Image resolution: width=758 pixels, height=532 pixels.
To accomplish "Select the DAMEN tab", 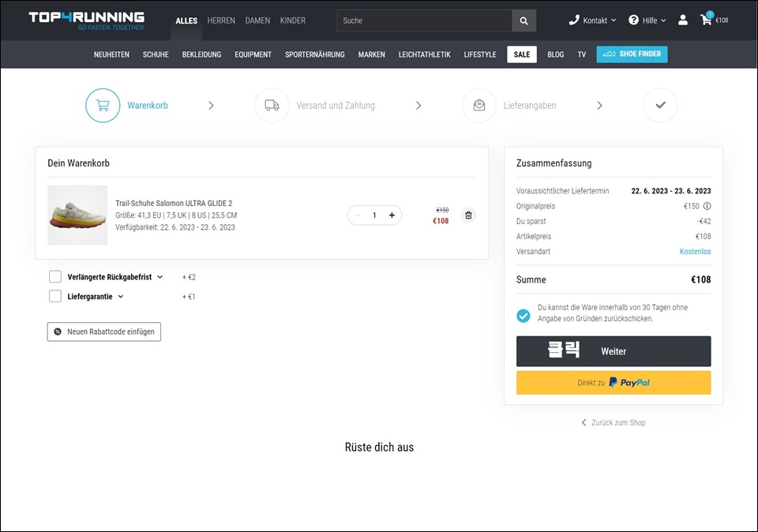I will pyautogui.click(x=257, y=21).
